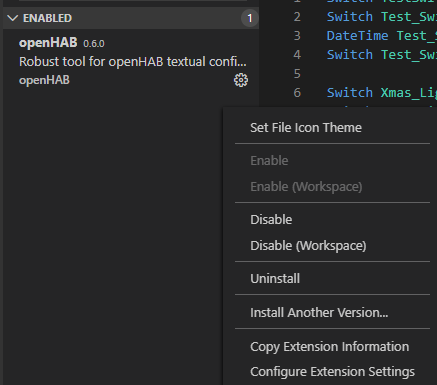
Task: Click empty line number 5 in editor
Action: click(x=297, y=74)
